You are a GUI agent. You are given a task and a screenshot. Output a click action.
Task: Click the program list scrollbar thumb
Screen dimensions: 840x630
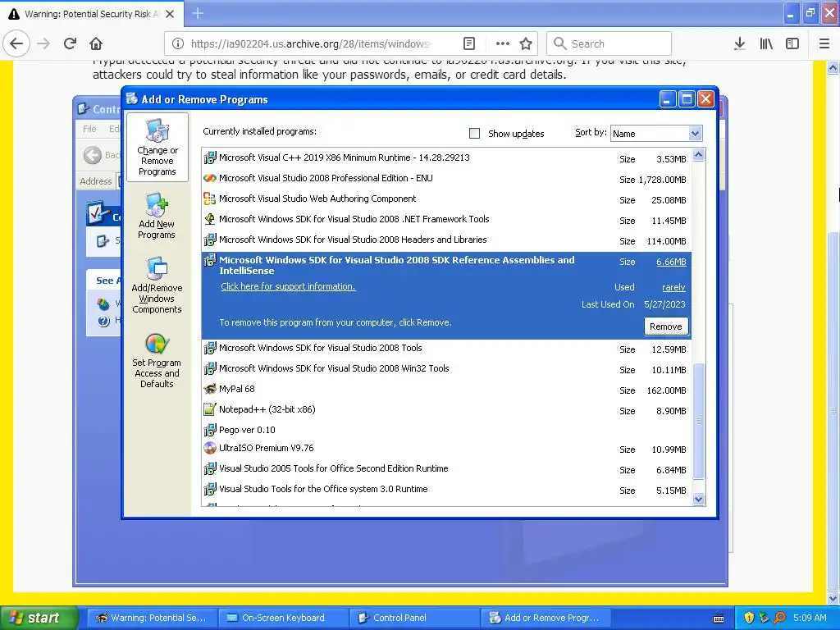pyautogui.click(x=699, y=421)
